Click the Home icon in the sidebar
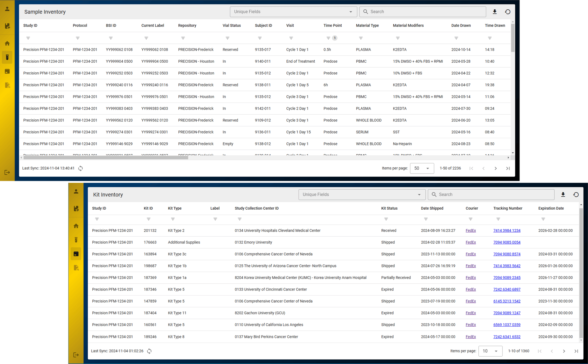The height and width of the screenshot is (364, 588). (7, 43)
